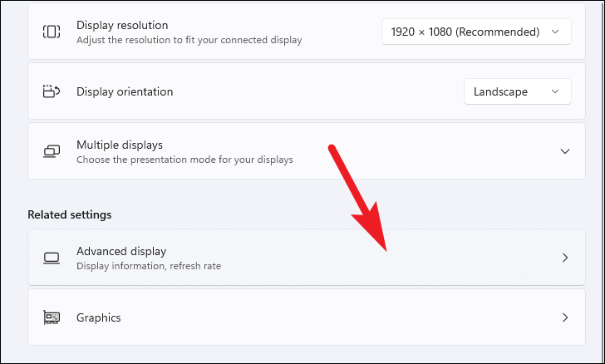Viewport: 605px width, 364px height.
Task: Open the 1920 × 1080 resolution dropdown
Action: pos(476,32)
